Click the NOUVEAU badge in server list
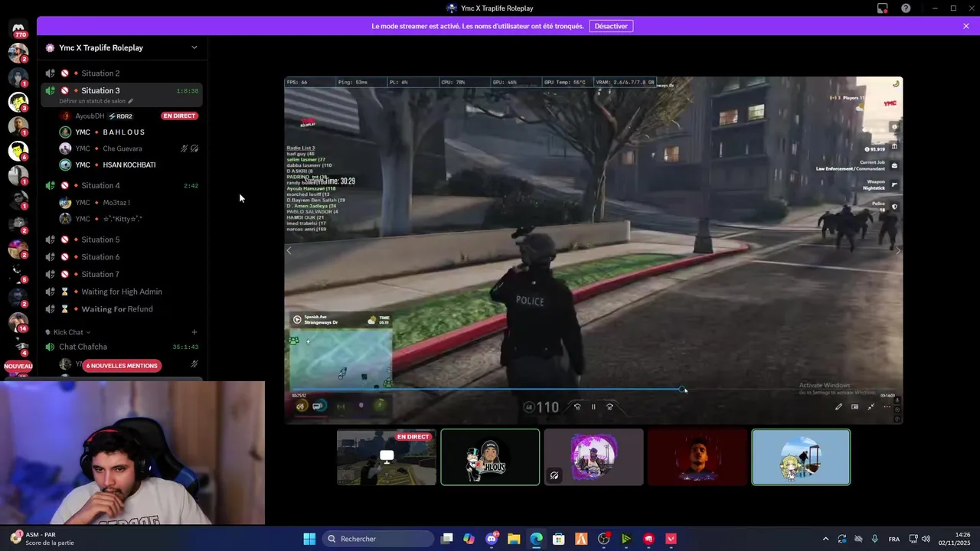Viewport: 980px width, 551px height. pos(18,367)
